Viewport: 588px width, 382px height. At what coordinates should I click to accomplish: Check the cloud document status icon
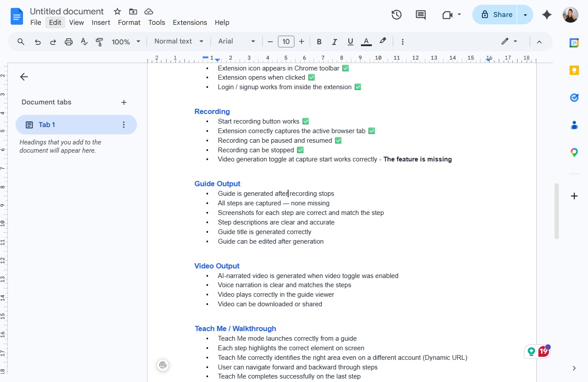[x=149, y=12]
